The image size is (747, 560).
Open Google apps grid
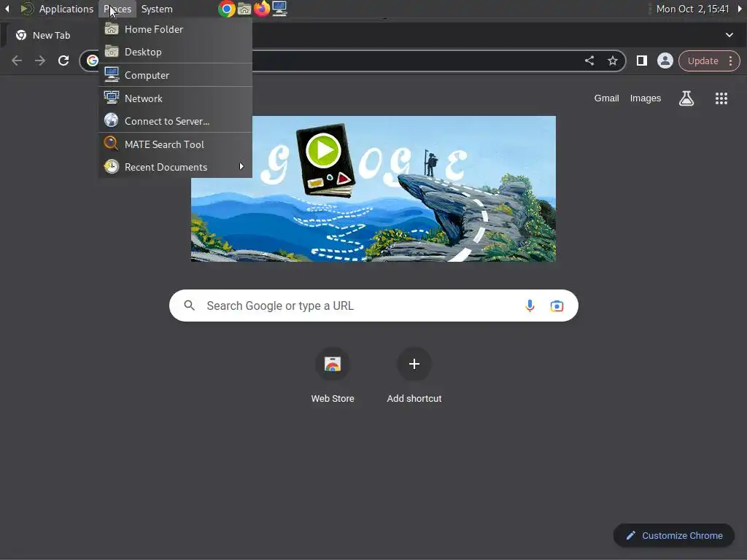point(721,98)
